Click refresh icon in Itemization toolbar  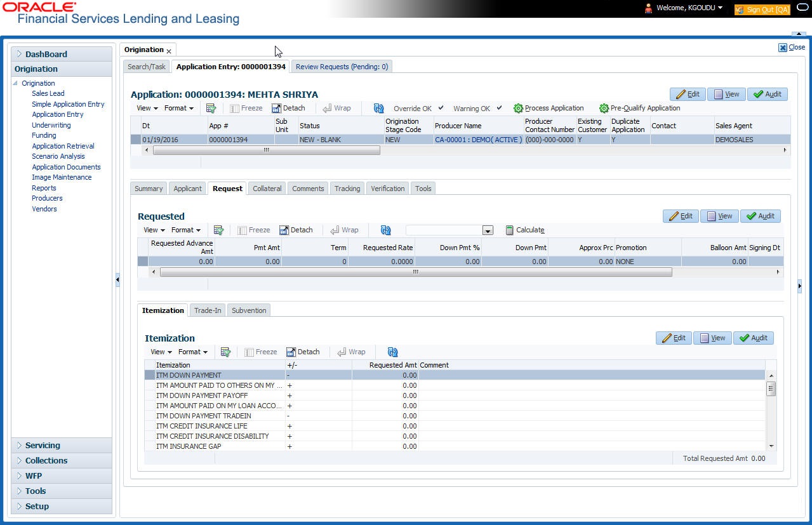[392, 352]
